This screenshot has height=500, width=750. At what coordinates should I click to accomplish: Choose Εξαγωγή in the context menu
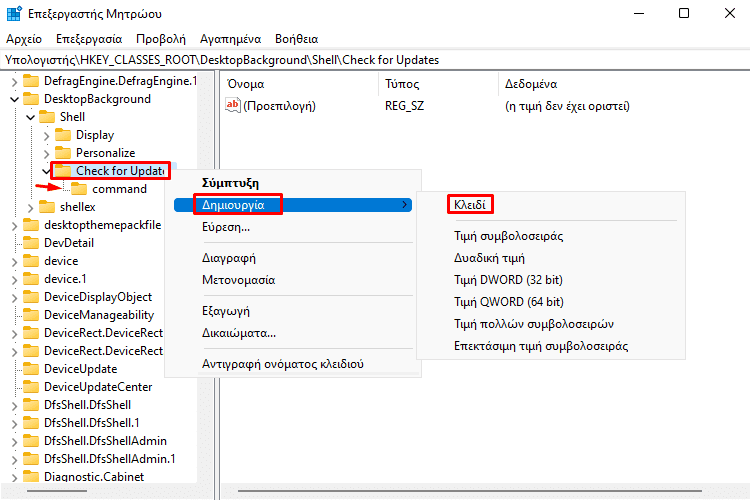click(x=293, y=311)
